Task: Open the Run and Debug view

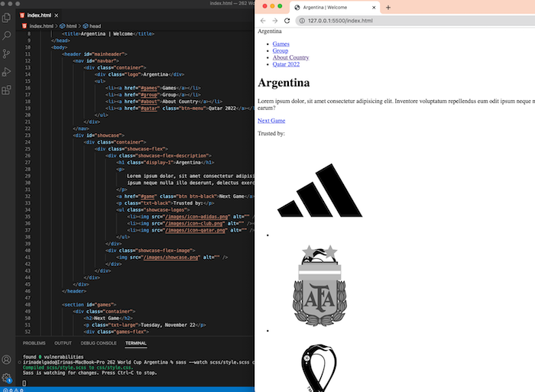Action: (6, 72)
